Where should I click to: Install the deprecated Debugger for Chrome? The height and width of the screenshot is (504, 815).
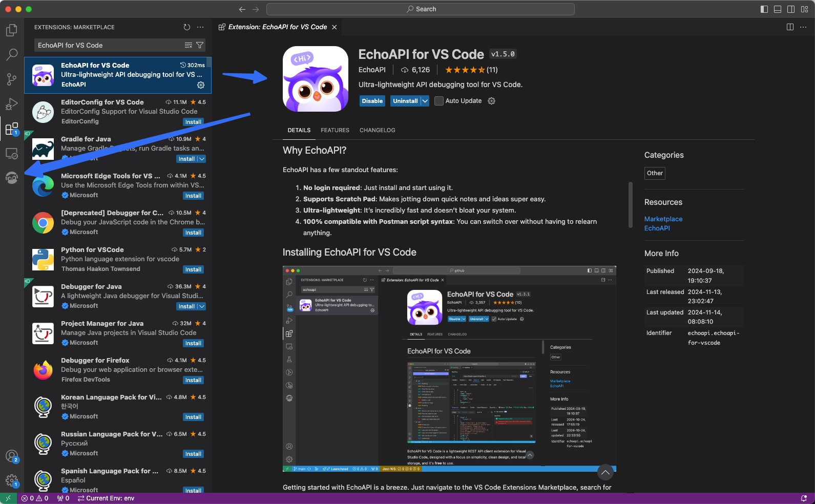193,233
